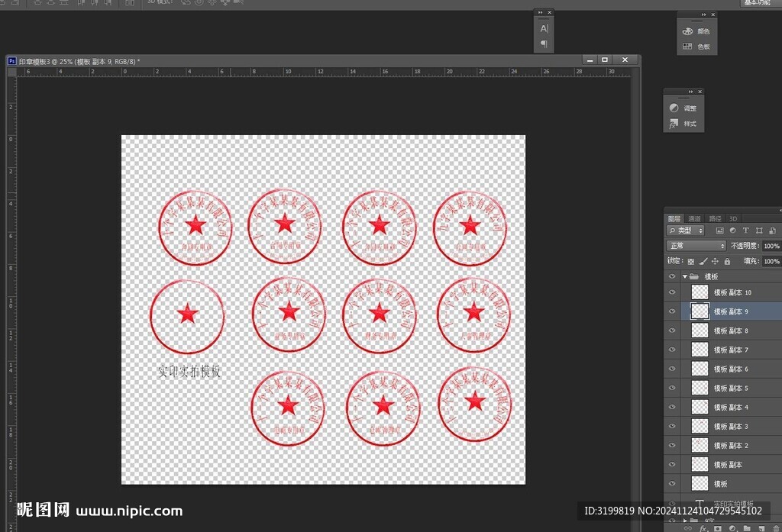Open the Character panel icon
Screen dimensions: 782x532
pyautogui.click(x=544, y=28)
